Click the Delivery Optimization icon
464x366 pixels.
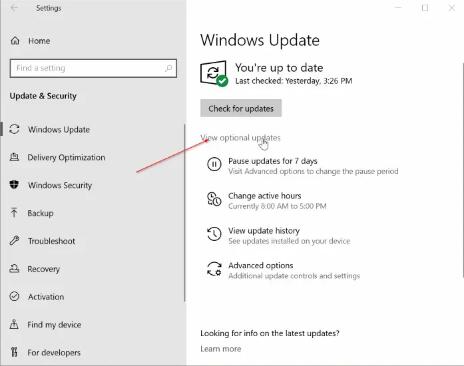14,157
